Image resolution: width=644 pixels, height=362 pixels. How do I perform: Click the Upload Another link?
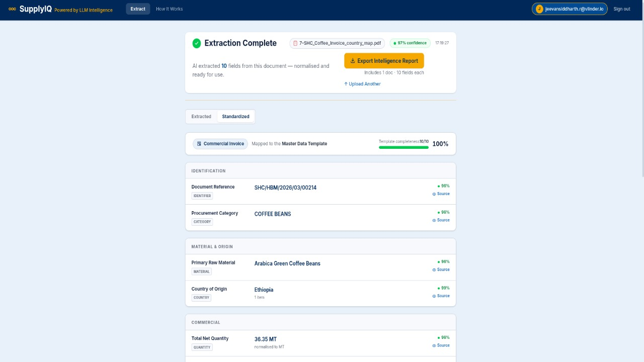click(x=362, y=84)
